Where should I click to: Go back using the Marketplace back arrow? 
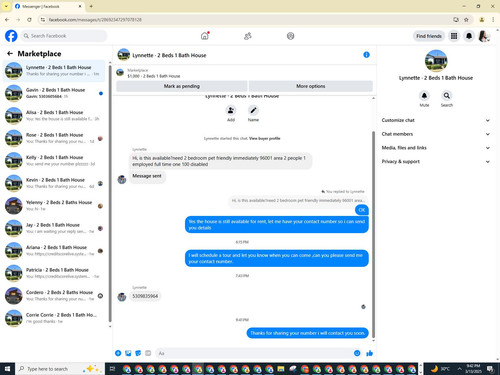point(10,53)
